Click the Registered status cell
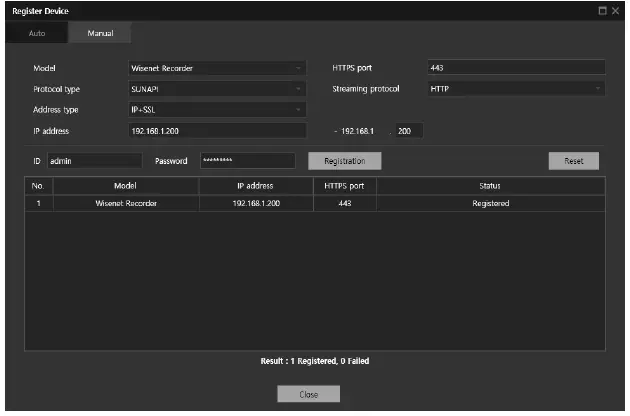 point(491,204)
